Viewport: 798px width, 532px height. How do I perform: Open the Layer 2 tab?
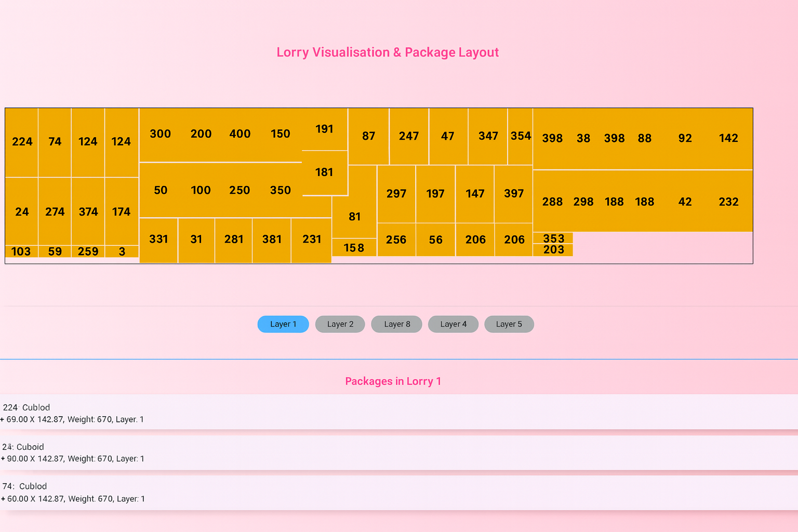tap(340, 324)
